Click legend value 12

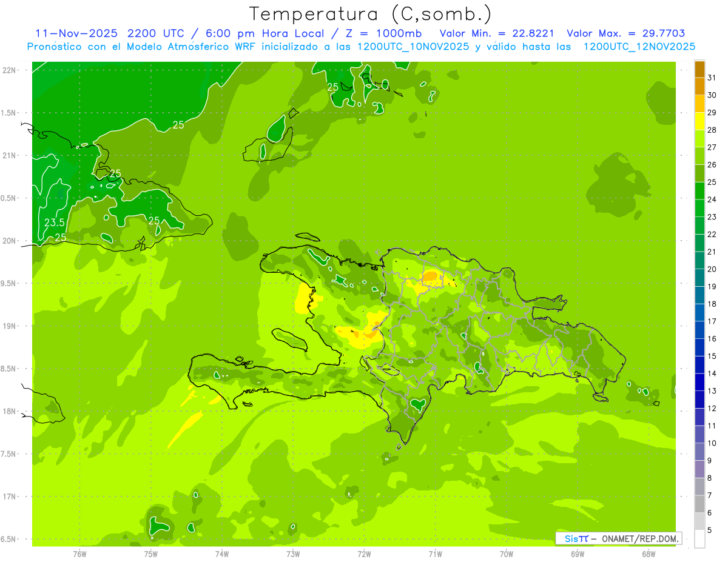point(712,408)
